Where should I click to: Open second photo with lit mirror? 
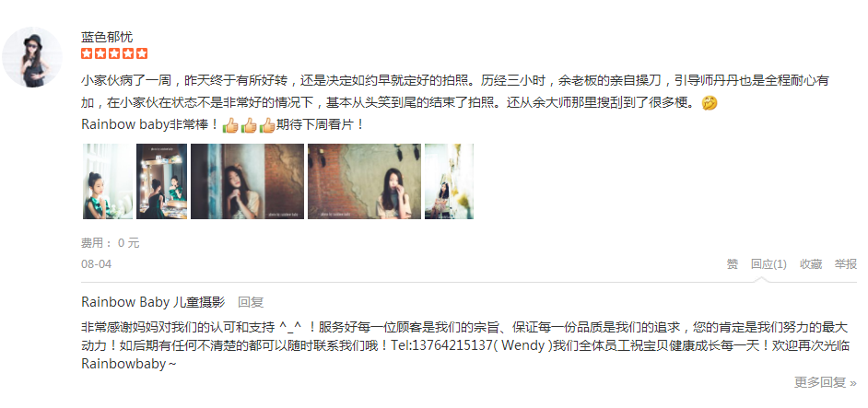coord(161,181)
